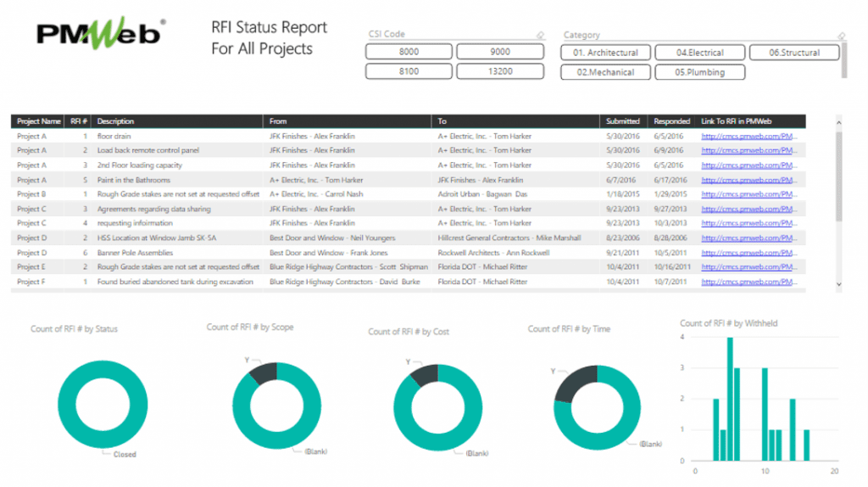Open RFI link for Banner Pole Assemblies
The height and width of the screenshot is (487, 868).
pos(749,253)
